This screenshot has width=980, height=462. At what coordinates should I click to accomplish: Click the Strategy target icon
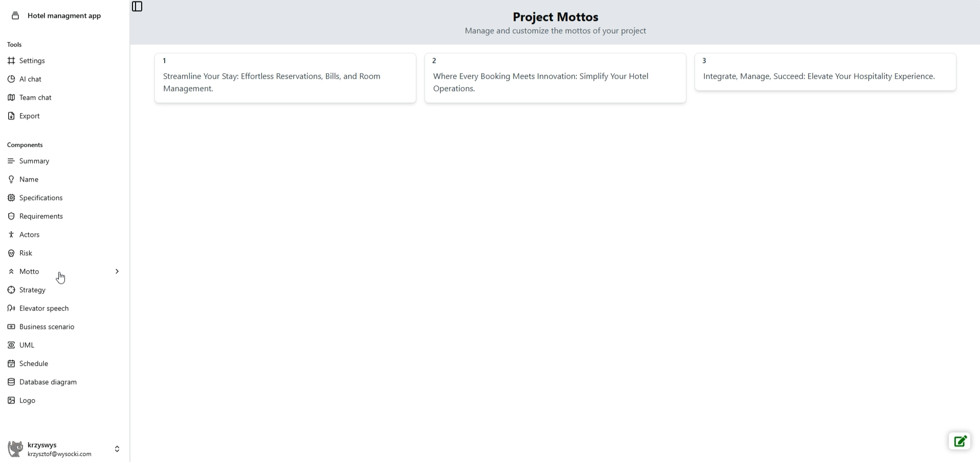11,290
